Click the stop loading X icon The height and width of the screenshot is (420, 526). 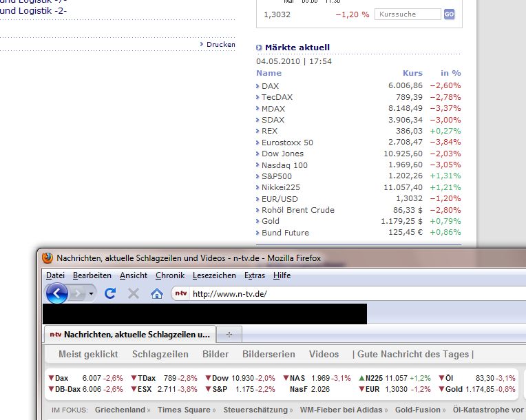pos(134,294)
